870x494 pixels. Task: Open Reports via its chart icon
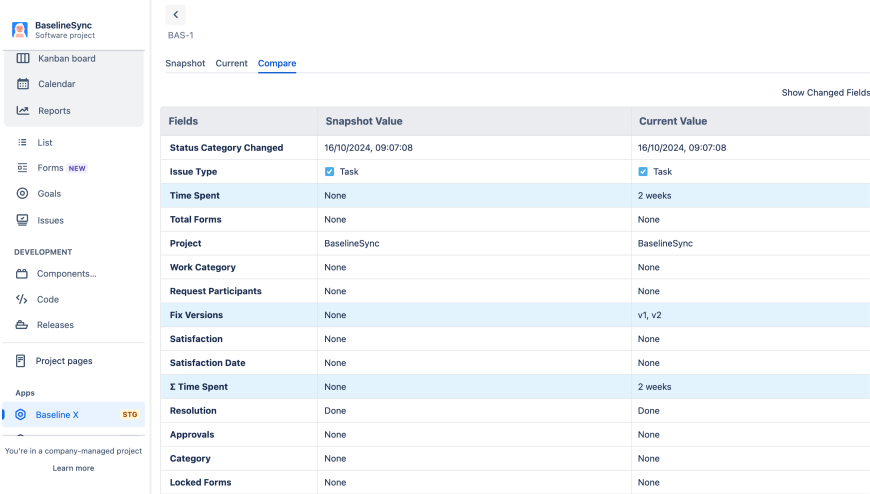[x=23, y=111]
